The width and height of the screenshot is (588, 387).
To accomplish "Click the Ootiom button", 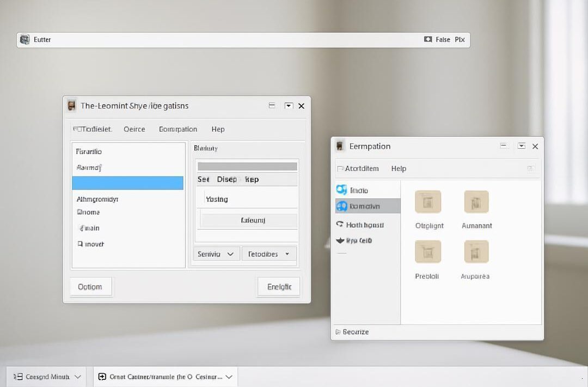I will click(91, 287).
